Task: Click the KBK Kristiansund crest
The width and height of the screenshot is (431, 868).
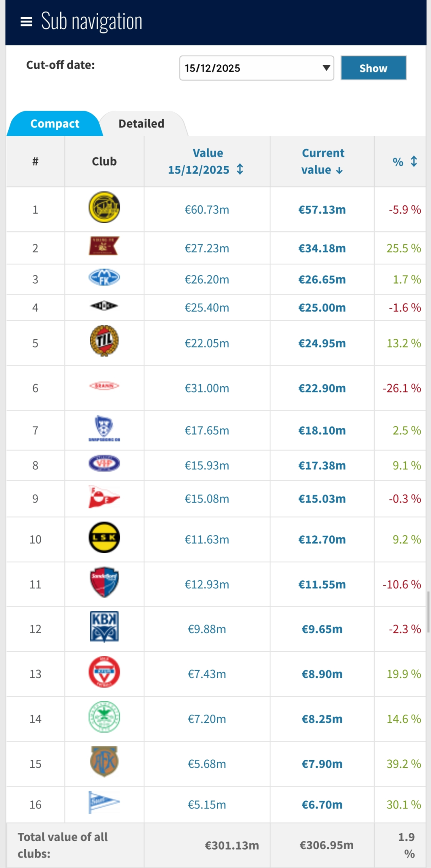Action: [104, 627]
